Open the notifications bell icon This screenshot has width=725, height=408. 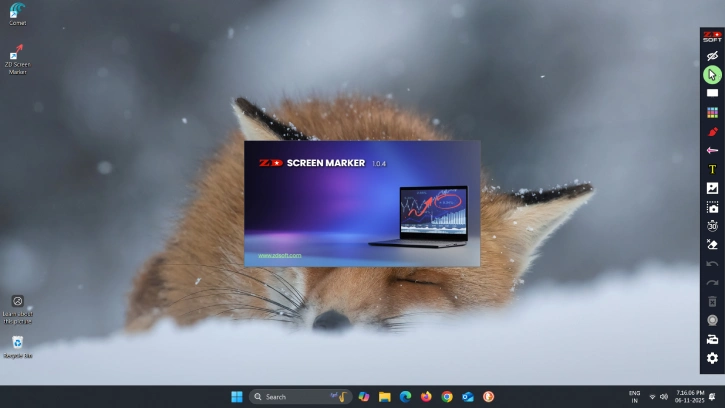pyautogui.click(x=713, y=397)
